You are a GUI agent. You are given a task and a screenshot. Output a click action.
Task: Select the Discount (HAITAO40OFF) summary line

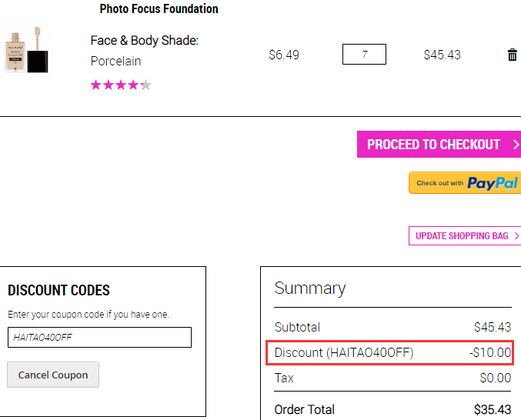click(389, 352)
